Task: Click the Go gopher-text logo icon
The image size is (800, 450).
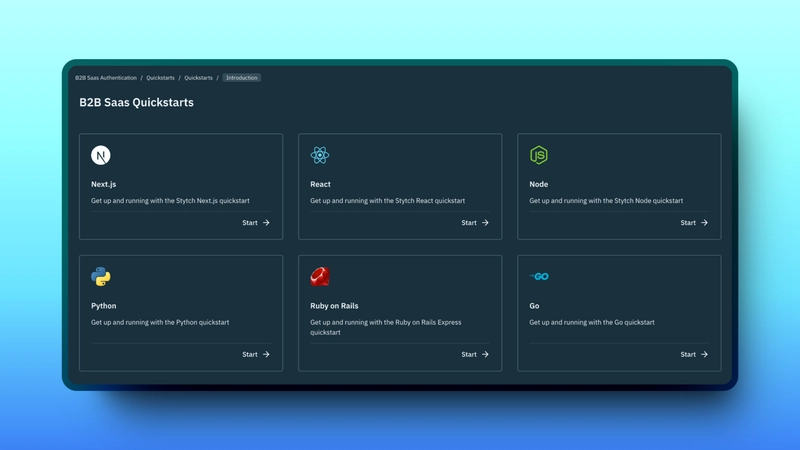Action: [539, 277]
